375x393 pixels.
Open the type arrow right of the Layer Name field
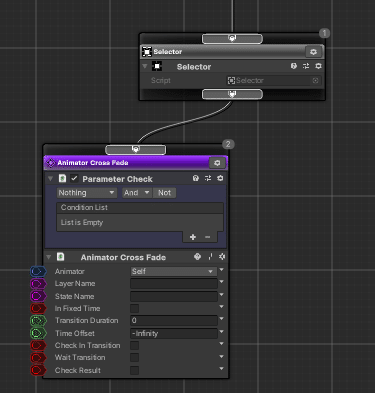(x=222, y=282)
